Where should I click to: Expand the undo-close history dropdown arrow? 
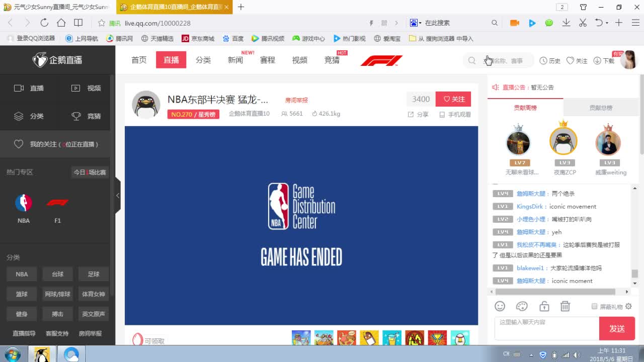[x=607, y=23]
